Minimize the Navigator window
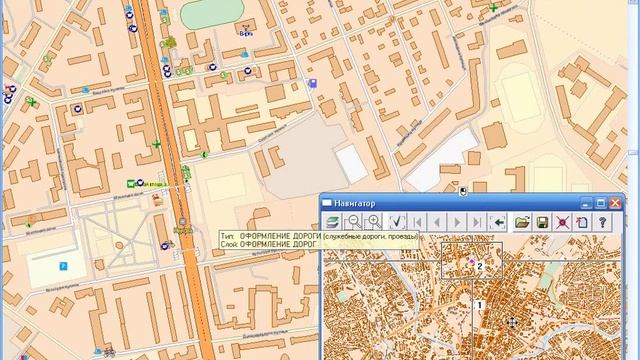This screenshot has height=360, width=640. coord(586,203)
